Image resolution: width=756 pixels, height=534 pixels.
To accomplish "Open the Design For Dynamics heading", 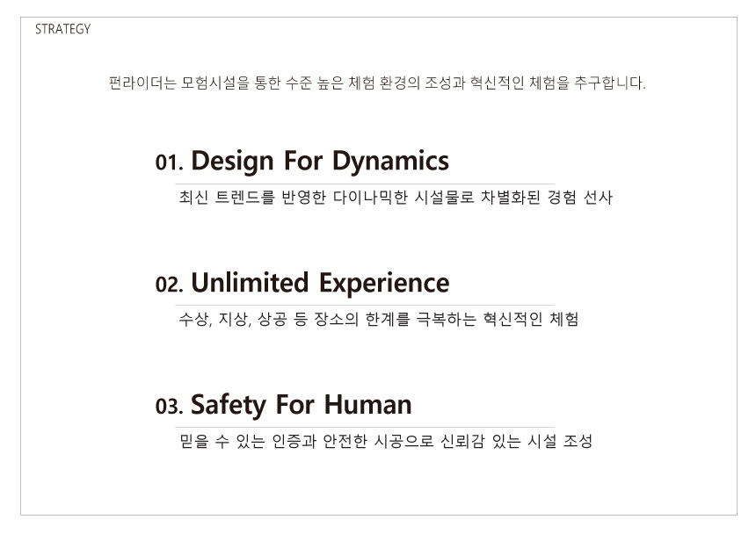I will point(320,162).
